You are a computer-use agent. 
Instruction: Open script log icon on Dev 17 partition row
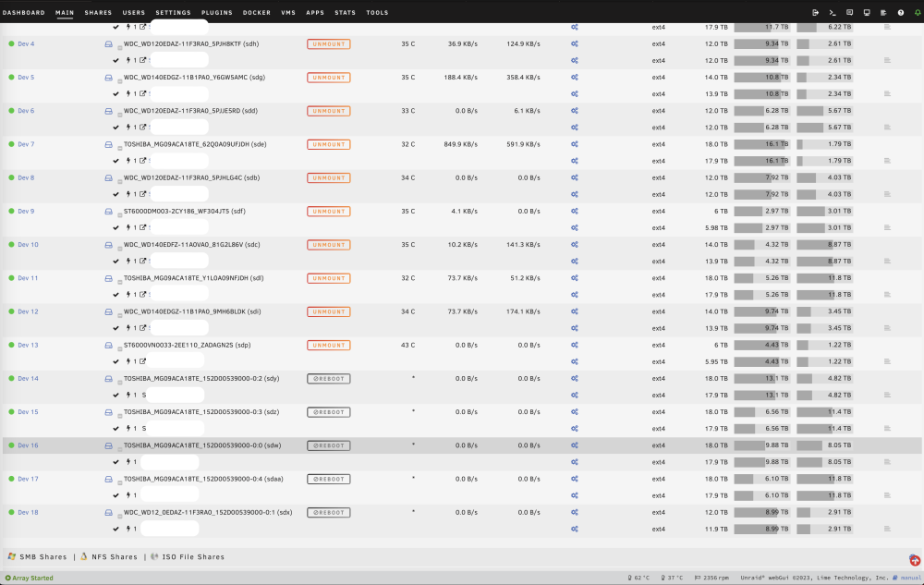point(887,495)
